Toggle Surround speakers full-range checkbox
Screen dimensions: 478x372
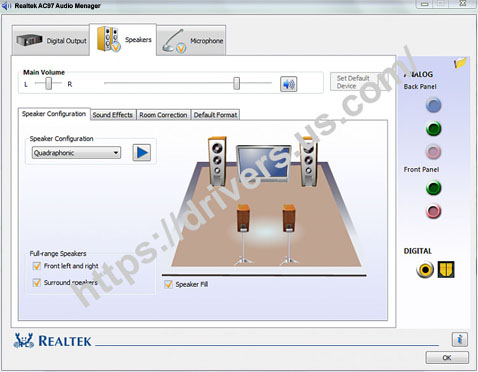37,283
